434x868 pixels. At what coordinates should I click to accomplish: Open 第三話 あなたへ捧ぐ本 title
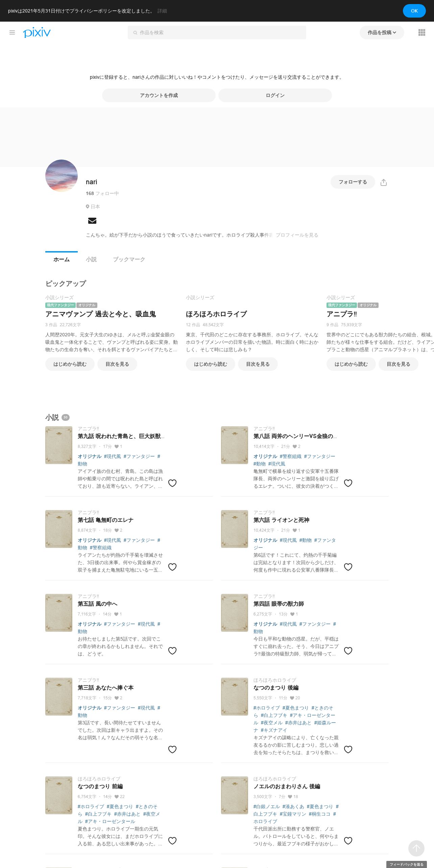point(106,688)
